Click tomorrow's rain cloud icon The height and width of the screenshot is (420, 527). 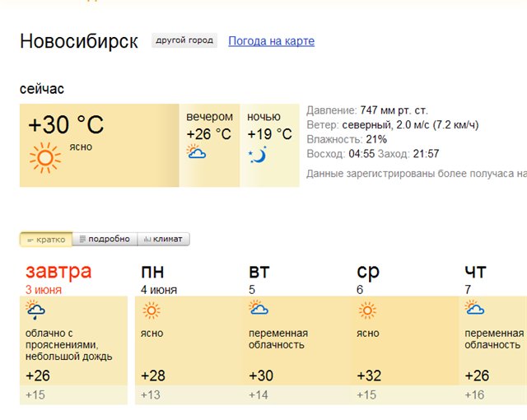click(35, 310)
